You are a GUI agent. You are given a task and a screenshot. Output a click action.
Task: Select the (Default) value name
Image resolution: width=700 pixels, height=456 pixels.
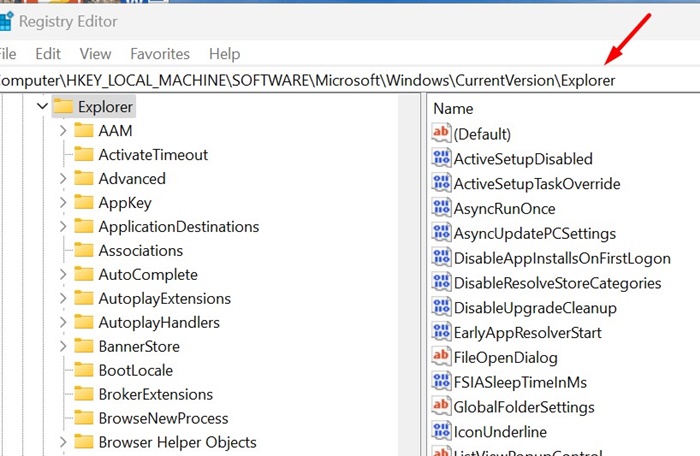tap(482, 134)
